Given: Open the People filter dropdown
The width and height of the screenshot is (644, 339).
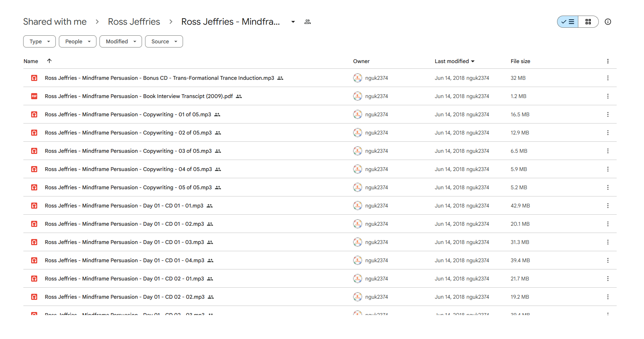Looking at the screenshot, I should 77,41.
